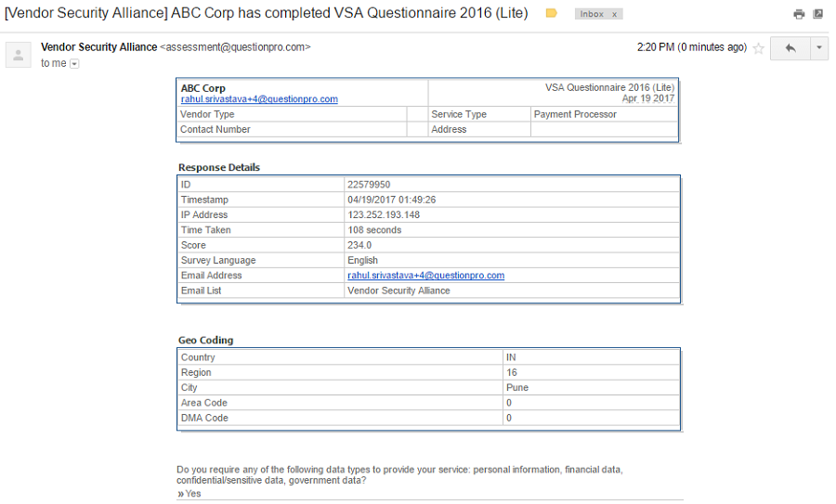
Task: Click the VSA Questionnaire 2016 (Lite) title in table
Action: pyautogui.click(x=610, y=88)
